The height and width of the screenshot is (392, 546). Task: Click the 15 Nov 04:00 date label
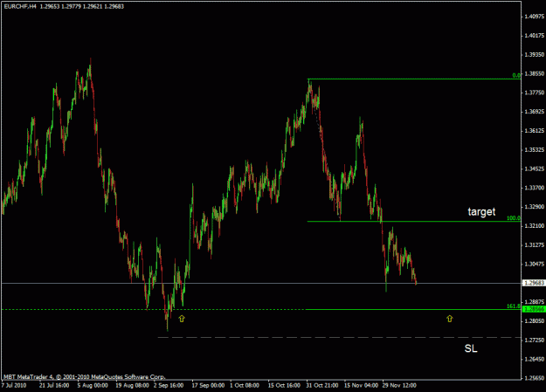361,385
